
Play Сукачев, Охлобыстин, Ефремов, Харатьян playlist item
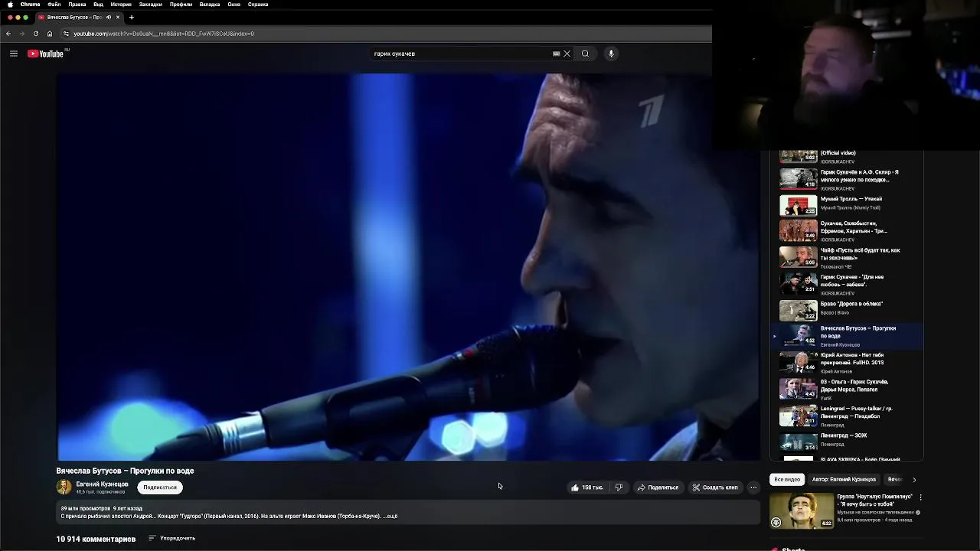(x=846, y=230)
